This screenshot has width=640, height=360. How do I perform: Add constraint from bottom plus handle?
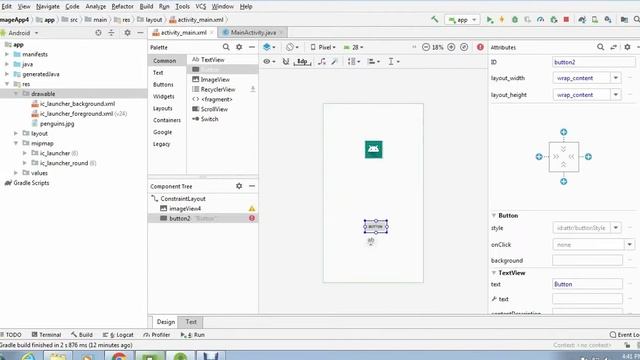(564, 182)
